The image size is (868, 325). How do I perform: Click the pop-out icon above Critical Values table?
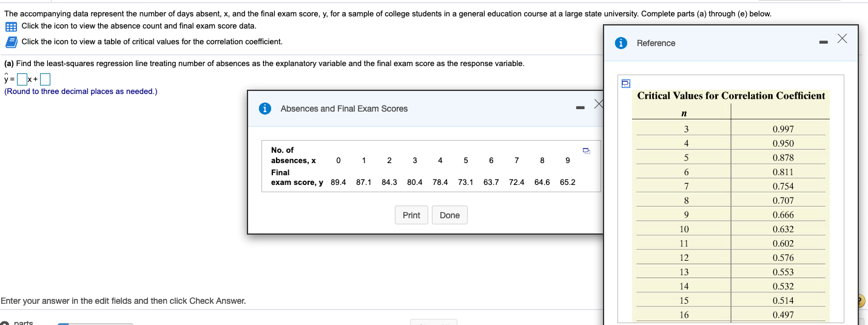coord(625,83)
